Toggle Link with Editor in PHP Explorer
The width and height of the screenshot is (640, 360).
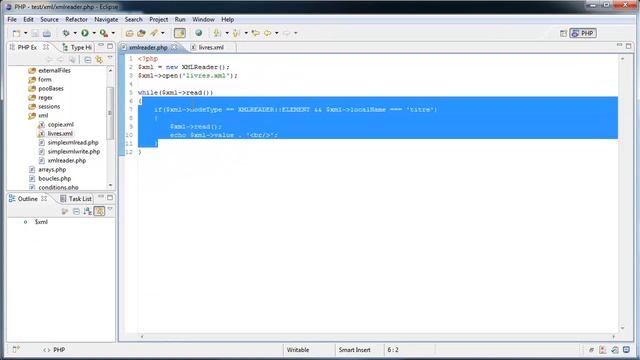pyautogui.click(x=99, y=60)
